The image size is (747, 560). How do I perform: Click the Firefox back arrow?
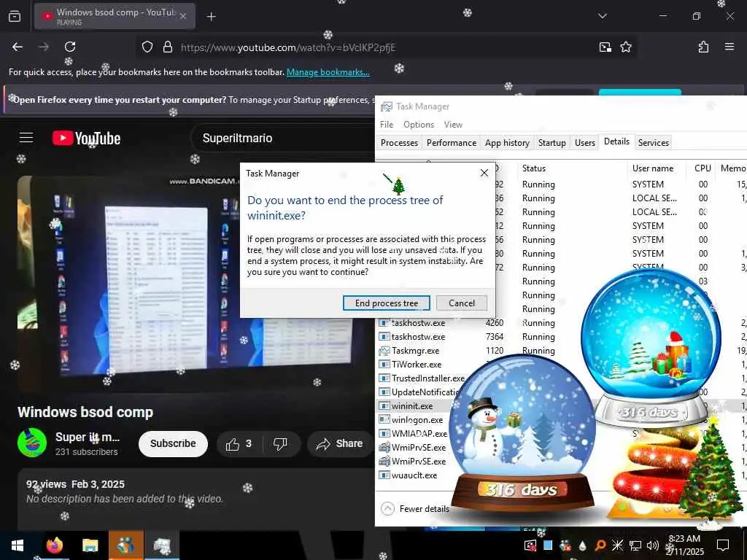18,47
